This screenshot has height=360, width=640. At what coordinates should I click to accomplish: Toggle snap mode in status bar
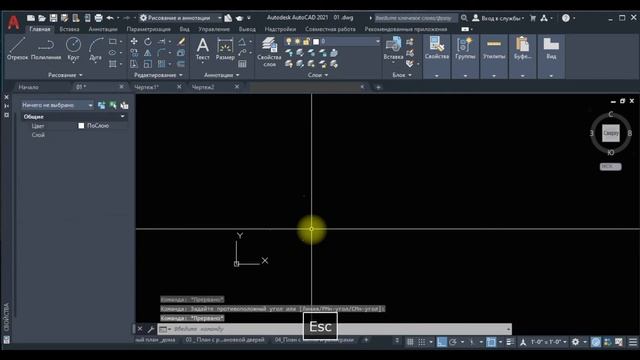tap(422, 342)
